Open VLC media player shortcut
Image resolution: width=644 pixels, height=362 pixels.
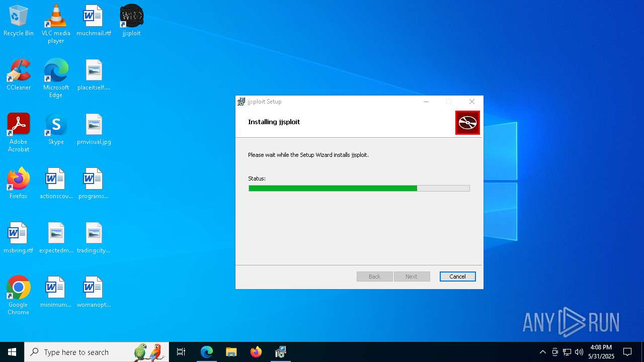click(x=56, y=24)
